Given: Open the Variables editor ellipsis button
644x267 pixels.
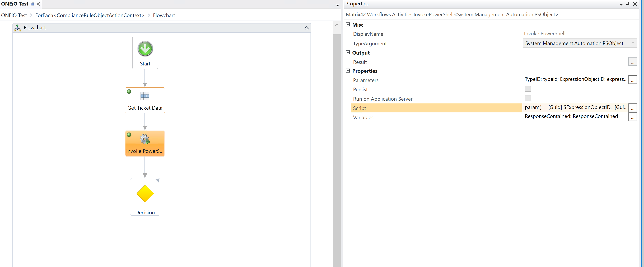Looking at the screenshot, I should pos(632,117).
